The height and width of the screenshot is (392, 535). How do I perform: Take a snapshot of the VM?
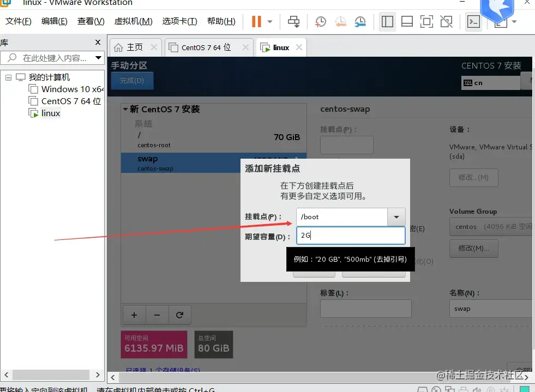(x=320, y=21)
